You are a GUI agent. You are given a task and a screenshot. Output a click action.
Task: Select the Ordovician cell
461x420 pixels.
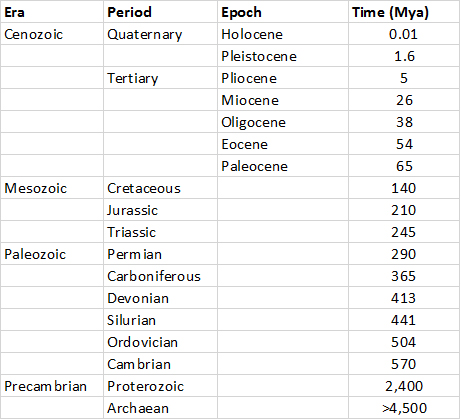click(160, 342)
